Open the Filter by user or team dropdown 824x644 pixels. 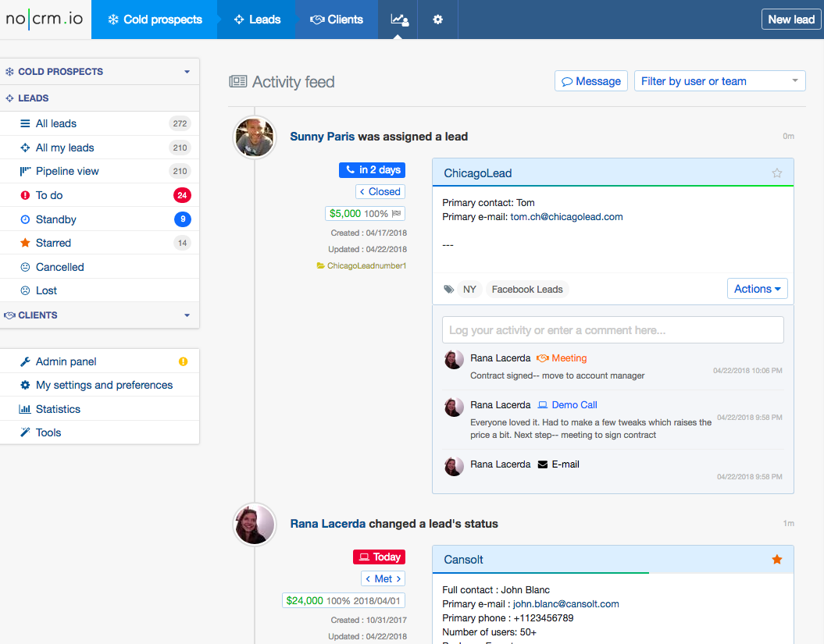(719, 81)
